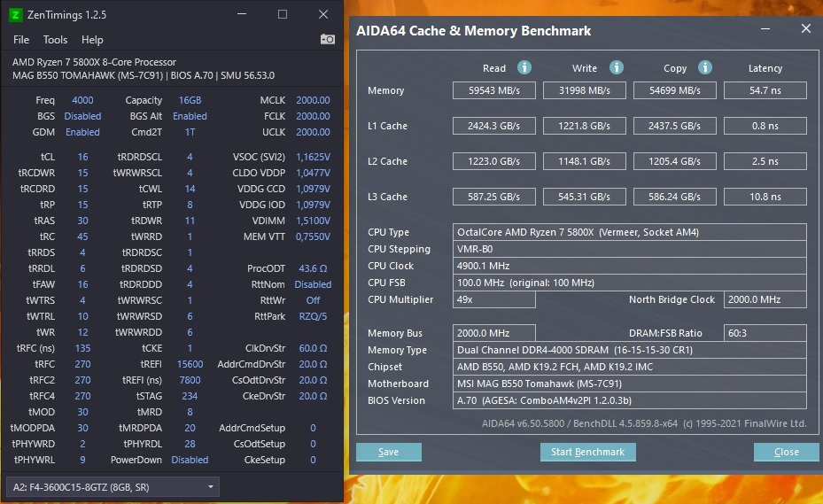Image resolution: width=823 pixels, height=504 pixels.
Task: Select Memory Write value 31998 MB/s
Action: 584,90
